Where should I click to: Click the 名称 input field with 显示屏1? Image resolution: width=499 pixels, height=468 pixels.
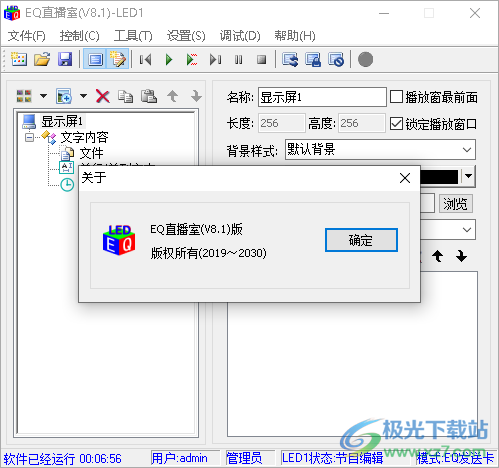(x=322, y=97)
